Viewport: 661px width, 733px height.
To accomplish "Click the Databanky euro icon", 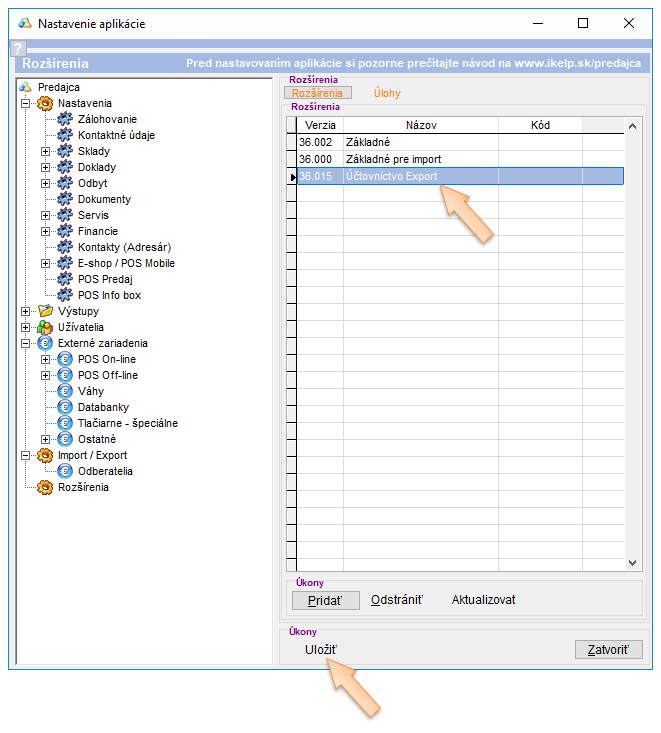I will click(66, 407).
